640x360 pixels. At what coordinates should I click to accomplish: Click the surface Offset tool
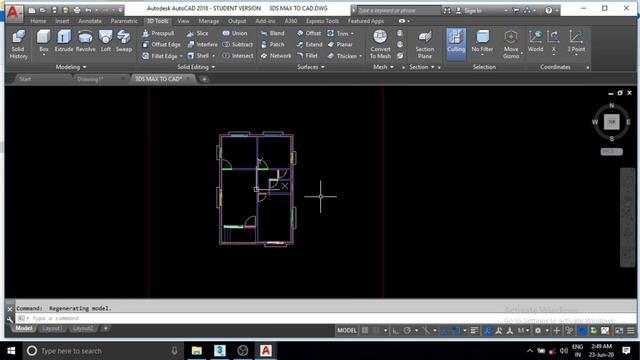tap(309, 33)
